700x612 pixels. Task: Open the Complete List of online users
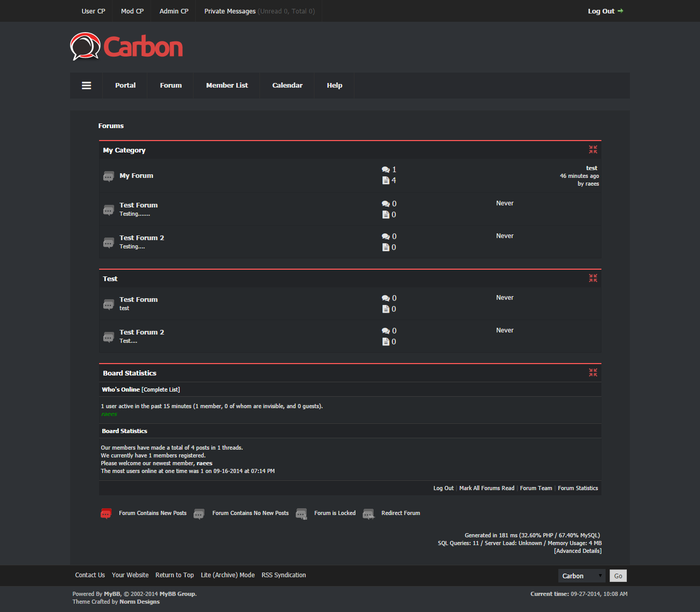[161, 390]
